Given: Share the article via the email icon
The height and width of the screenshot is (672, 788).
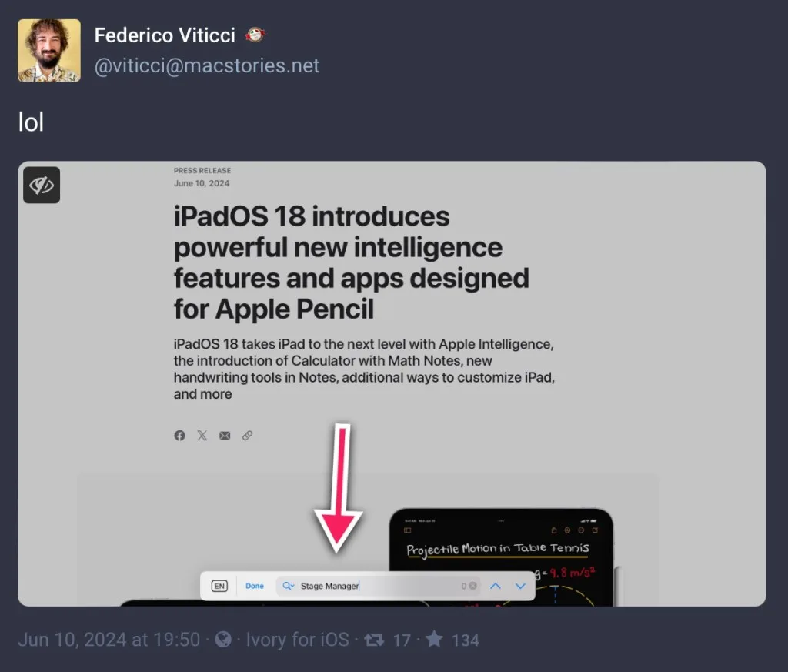Looking at the screenshot, I should pyautogui.click(x=225, y=435).
